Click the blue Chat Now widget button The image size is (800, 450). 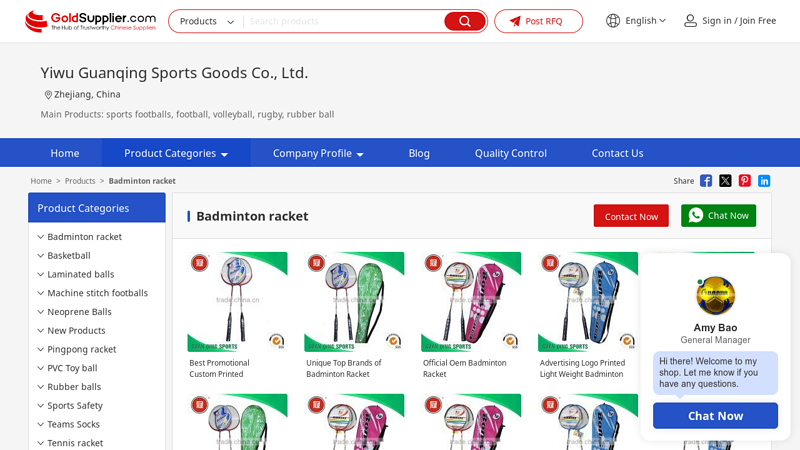pyautogui.click(x=715, y=416)
